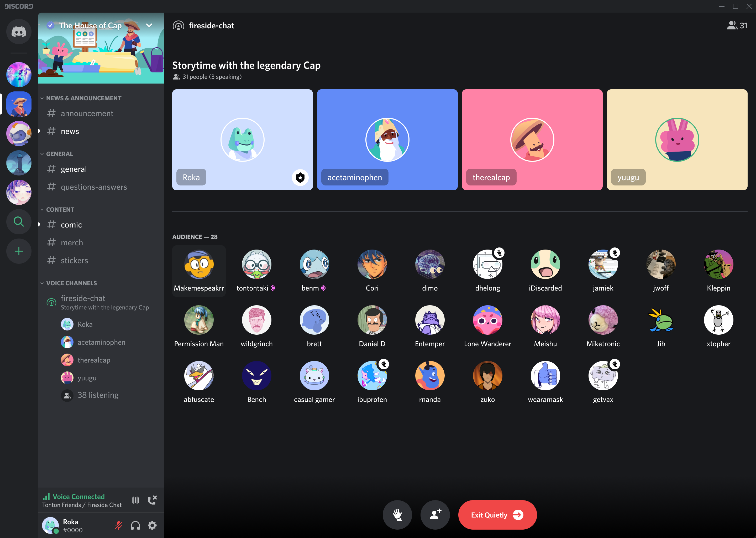This screenshot has width=756, height=538.
Task: Click the search icon in the left sidebar
Action: click(18, 222)
